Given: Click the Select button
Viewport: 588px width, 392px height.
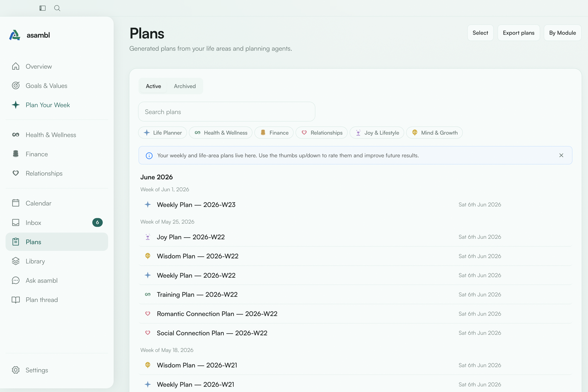Looking at the screenshot, I should [x=480, y=33].
